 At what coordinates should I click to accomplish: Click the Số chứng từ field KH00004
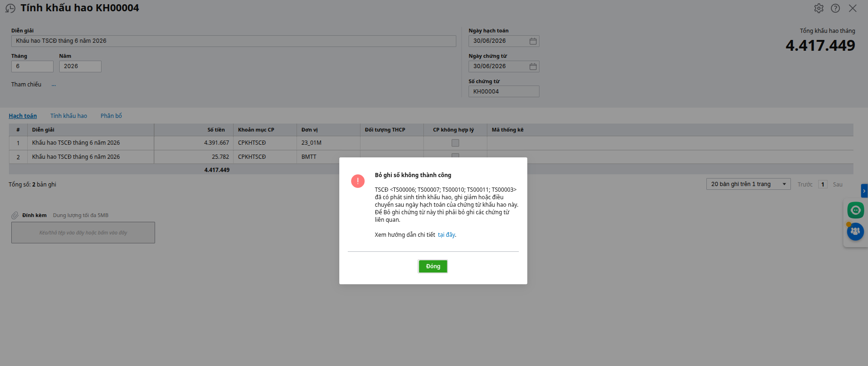504,92
